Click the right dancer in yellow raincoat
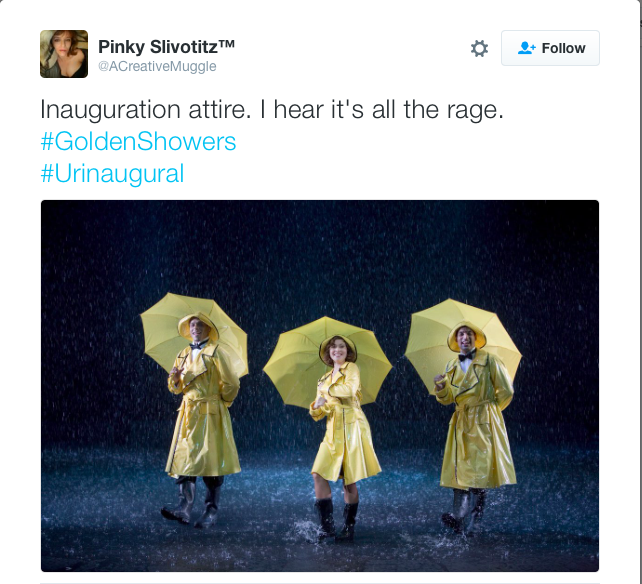 pyautogui.click(x=475, y=426)
